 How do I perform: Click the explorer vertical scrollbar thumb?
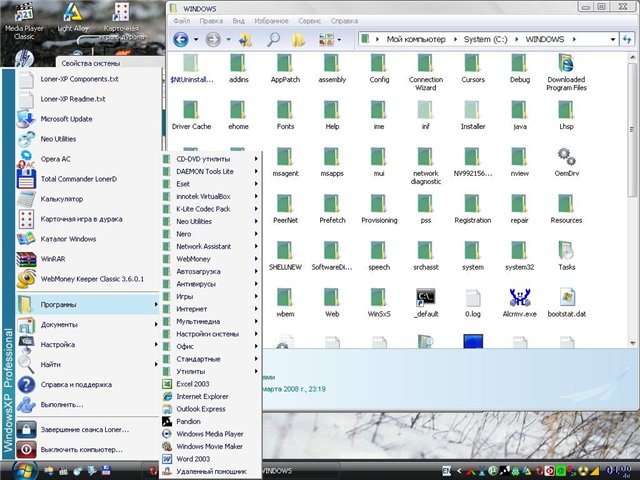632,130
